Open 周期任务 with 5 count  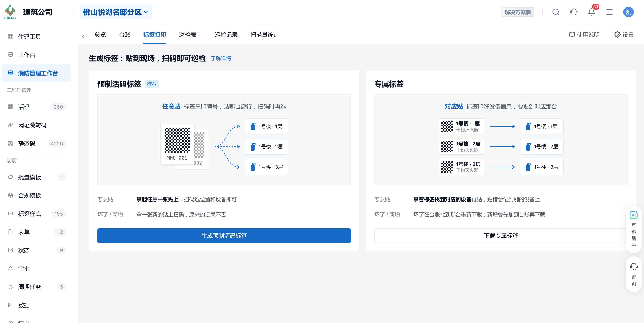37,287
